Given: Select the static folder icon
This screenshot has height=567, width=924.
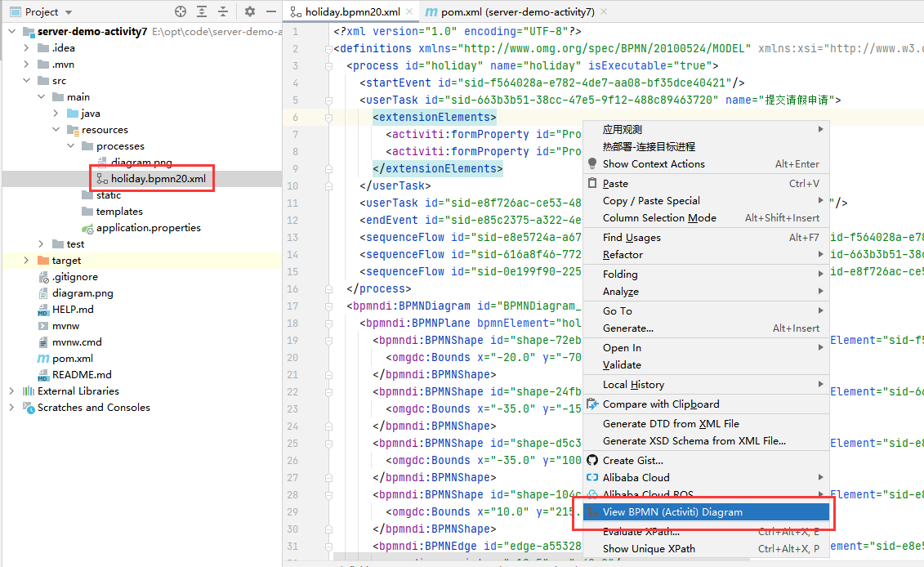Looking at the screenshot, I should pyautogui.click(x=87, y=195).
